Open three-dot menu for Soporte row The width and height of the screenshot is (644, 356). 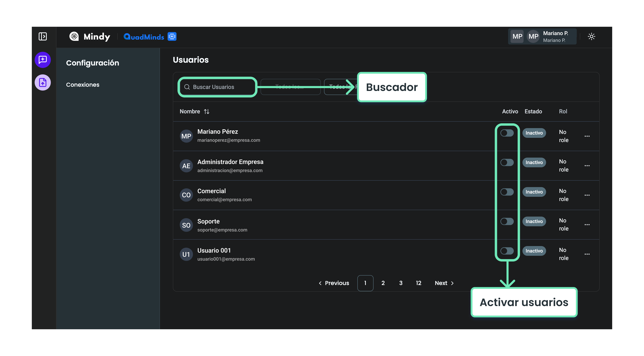[587, 225]
